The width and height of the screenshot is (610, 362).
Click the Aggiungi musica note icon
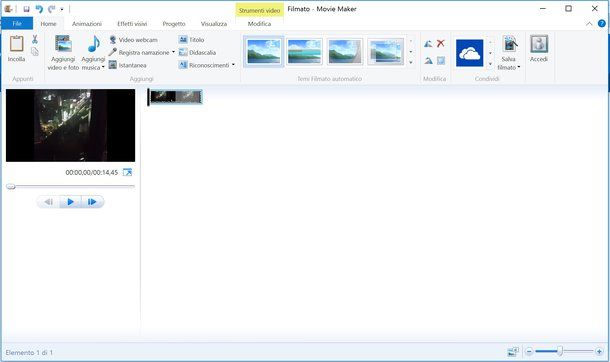click(93, 44)
